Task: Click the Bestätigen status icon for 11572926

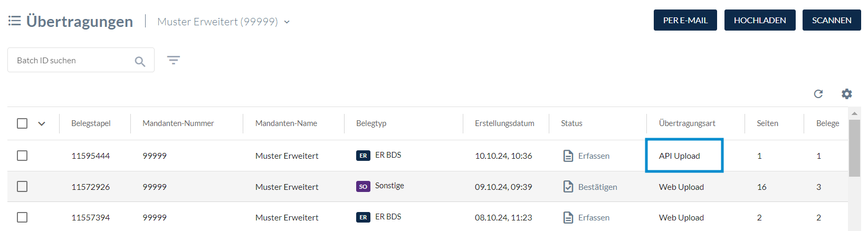Action: [568, 187]
